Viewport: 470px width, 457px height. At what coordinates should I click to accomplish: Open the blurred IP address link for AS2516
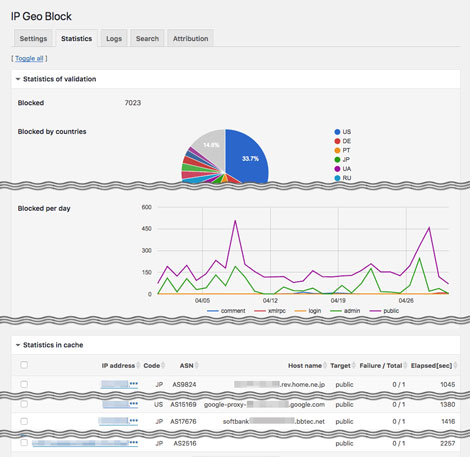point(85,443)
